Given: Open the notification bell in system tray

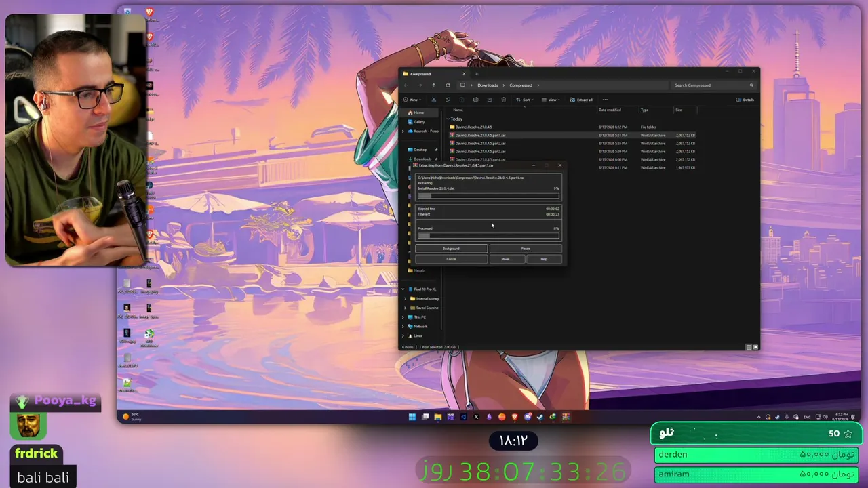Looking at the screenshot, I should coord(854,417).
